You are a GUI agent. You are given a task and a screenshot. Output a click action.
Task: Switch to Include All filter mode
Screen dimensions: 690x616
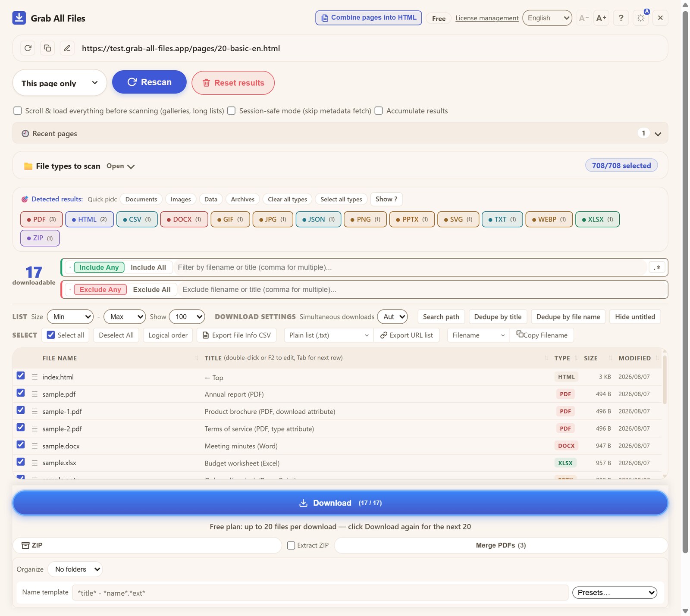[148, 267]
